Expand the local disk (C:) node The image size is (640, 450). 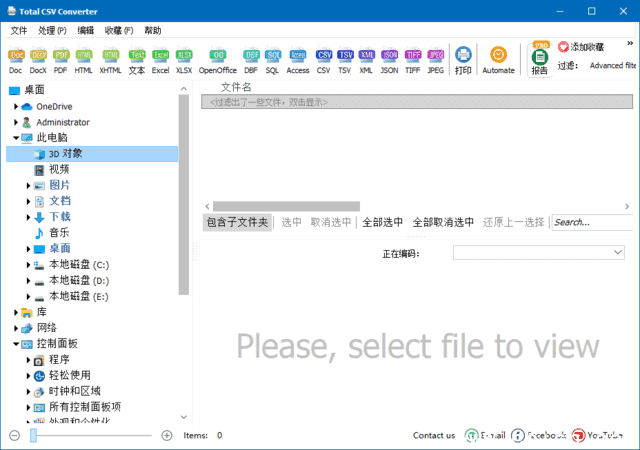[x=28, y=265]
